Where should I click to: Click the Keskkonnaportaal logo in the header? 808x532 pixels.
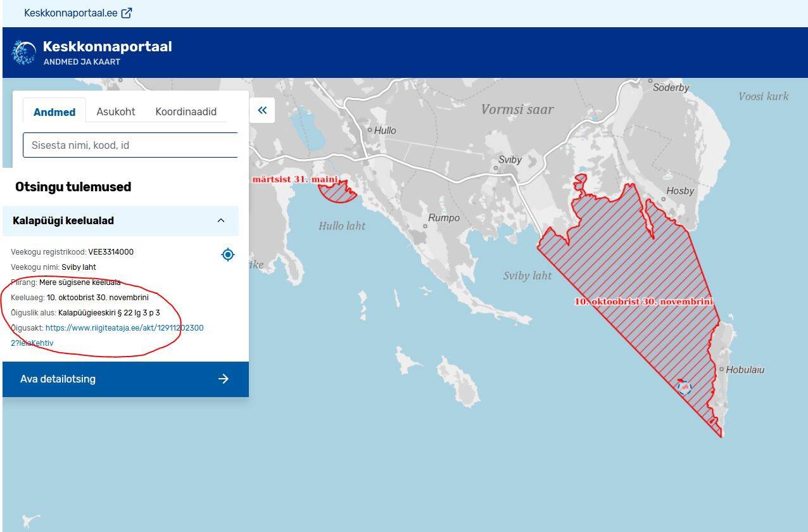[25, 53]
